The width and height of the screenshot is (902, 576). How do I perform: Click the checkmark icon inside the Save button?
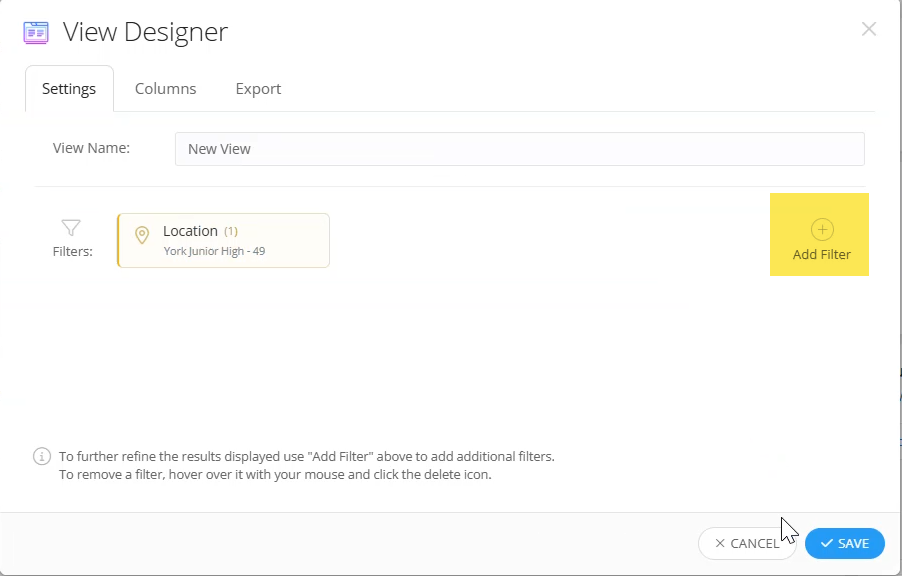(x=825, y=543)
